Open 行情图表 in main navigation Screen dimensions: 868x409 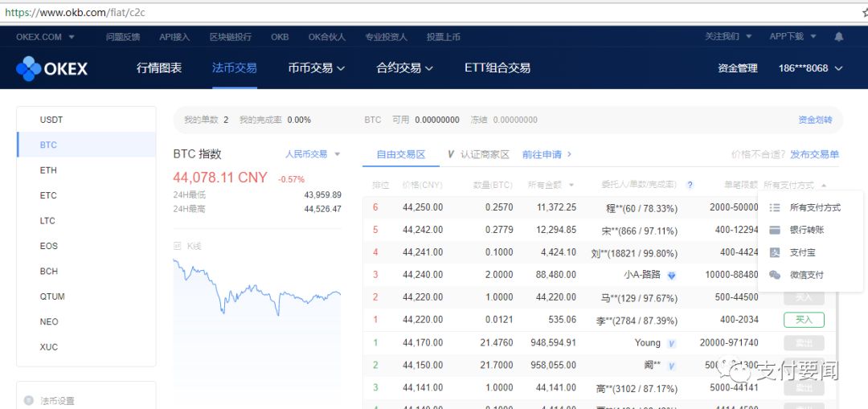pyautogui.click(x=159, y=68)
